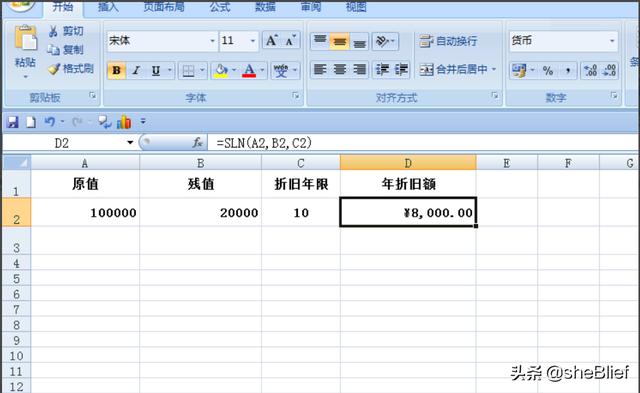Save workbook via quick access floppy icon
Screen dimensions: 640x393
pos(13,122)
